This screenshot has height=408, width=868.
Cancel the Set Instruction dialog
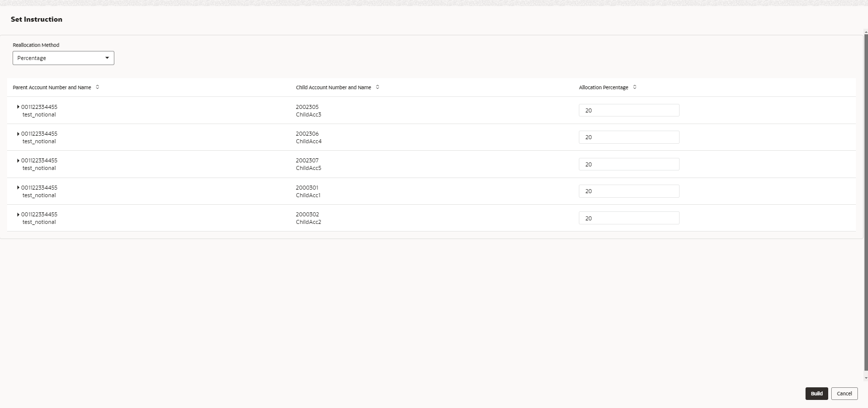[x=844, y=393]
